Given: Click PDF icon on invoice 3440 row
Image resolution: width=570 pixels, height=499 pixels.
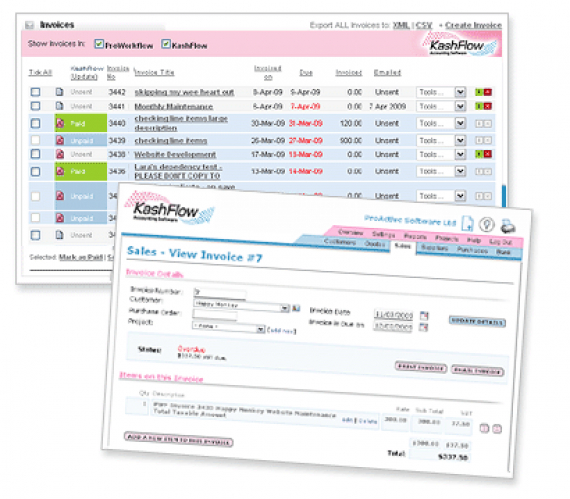Looking at the screenshot, I should pyautogui.click(x=60, y=124).
